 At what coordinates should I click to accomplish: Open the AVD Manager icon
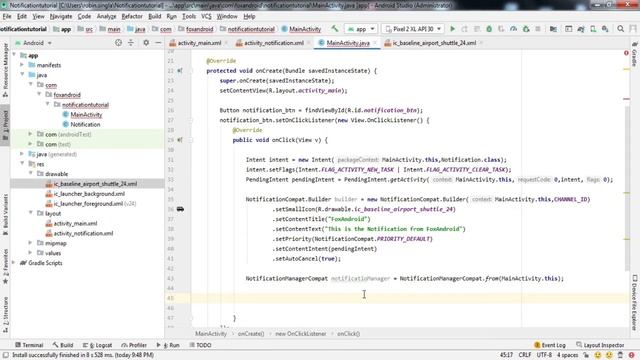[x=593, y=29]
